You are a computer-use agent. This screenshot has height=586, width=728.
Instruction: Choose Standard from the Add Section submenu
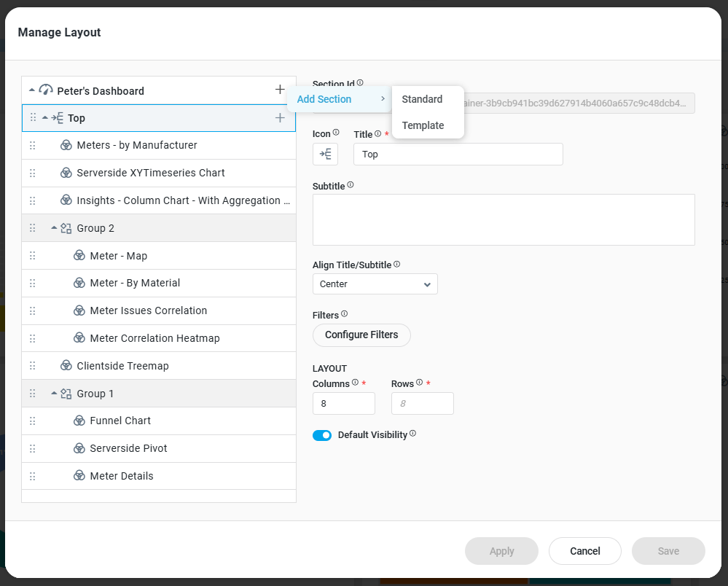click(422, 99)
